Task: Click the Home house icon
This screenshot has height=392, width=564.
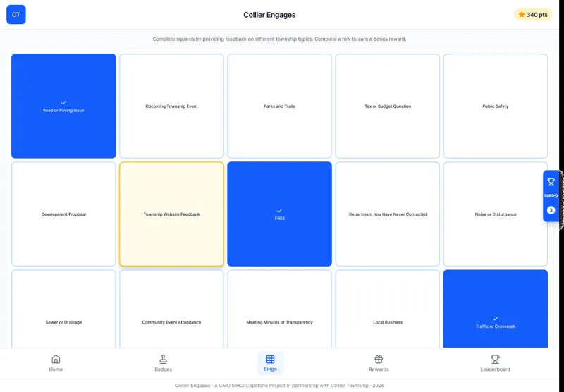Action: point(56,359)
